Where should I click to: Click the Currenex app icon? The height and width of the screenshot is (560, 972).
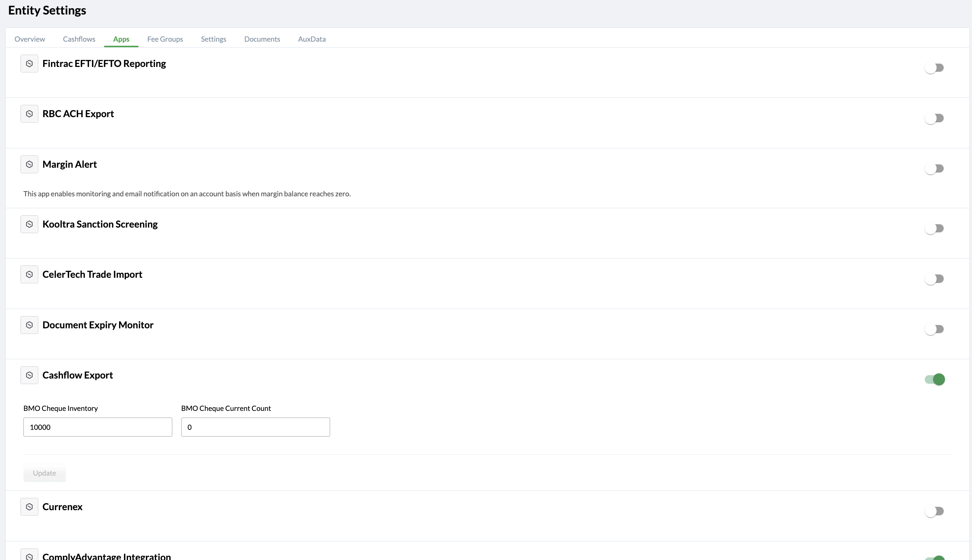pyautogui.click(x=29, y=507)
